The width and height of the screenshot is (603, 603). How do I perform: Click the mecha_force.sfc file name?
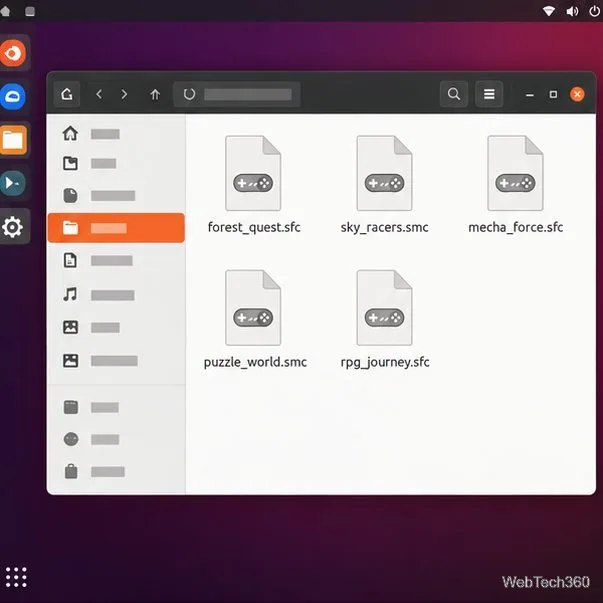point(516,227)
